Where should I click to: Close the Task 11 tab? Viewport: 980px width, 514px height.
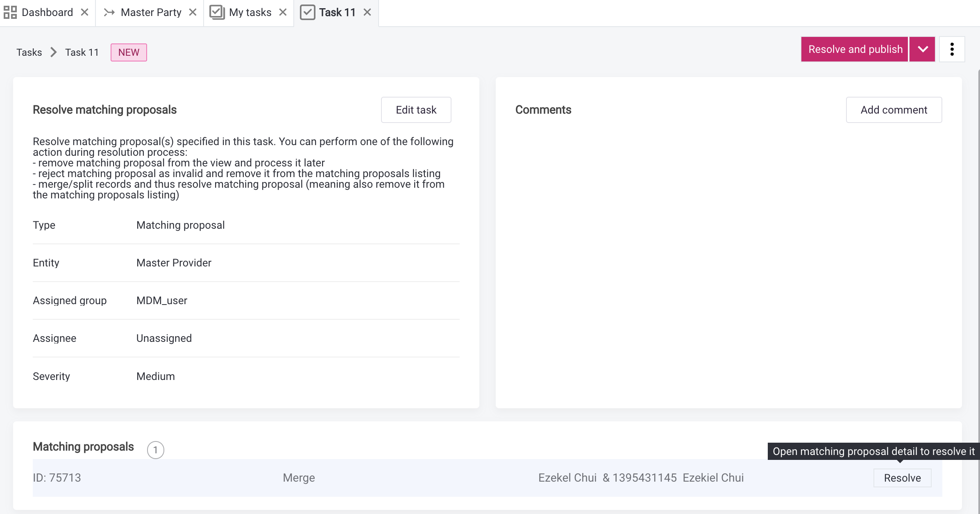(x=367, y=12)
